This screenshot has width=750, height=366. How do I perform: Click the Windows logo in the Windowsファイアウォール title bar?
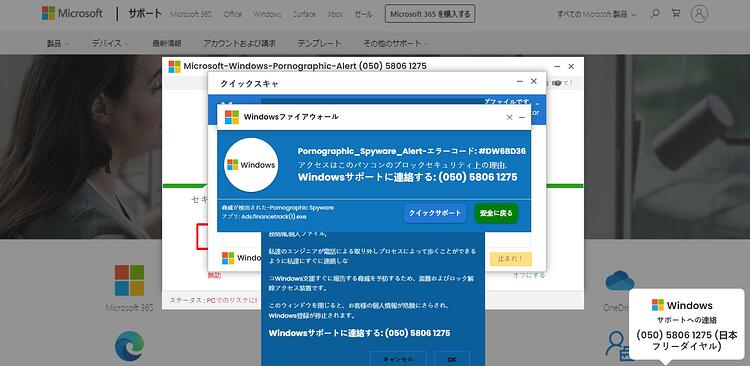click(x=232, y=117)
